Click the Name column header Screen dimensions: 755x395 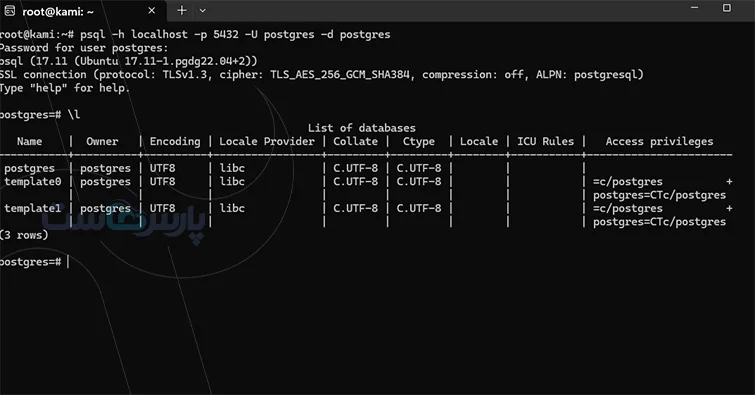coord(29,142)
